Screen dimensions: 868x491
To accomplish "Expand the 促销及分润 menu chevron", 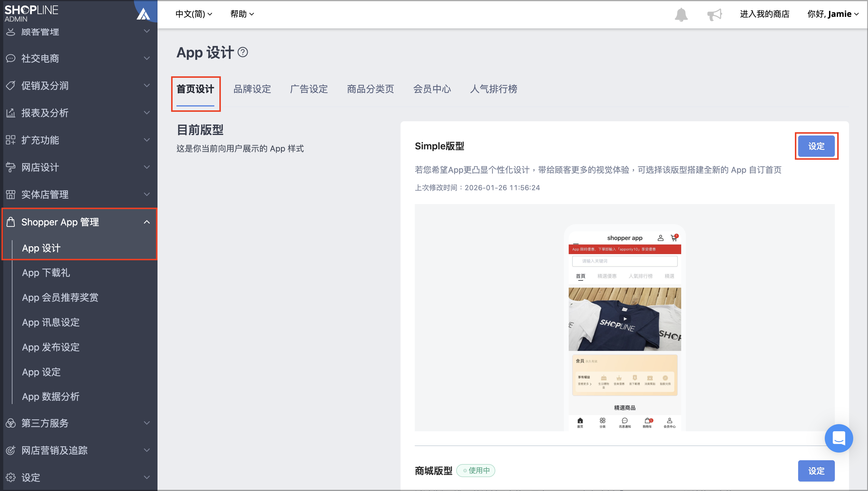I will coord(147,86).
